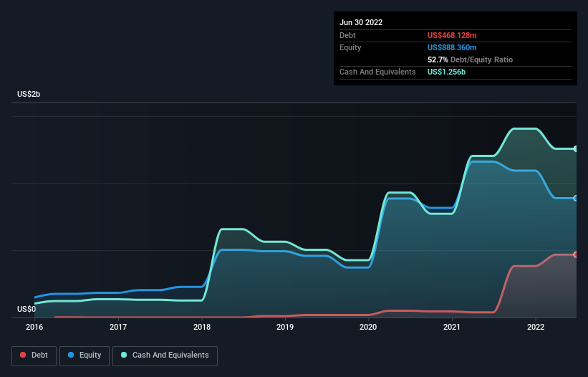This screenshot has width=588, height=377.
Task: Click the Jun 30 2022 tooltip date
Action: (361, 22)
